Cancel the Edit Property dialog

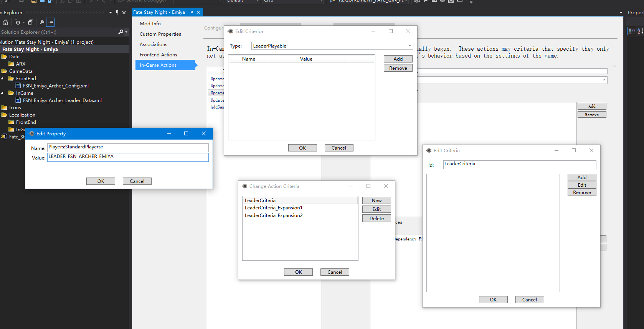pos(137,181)
